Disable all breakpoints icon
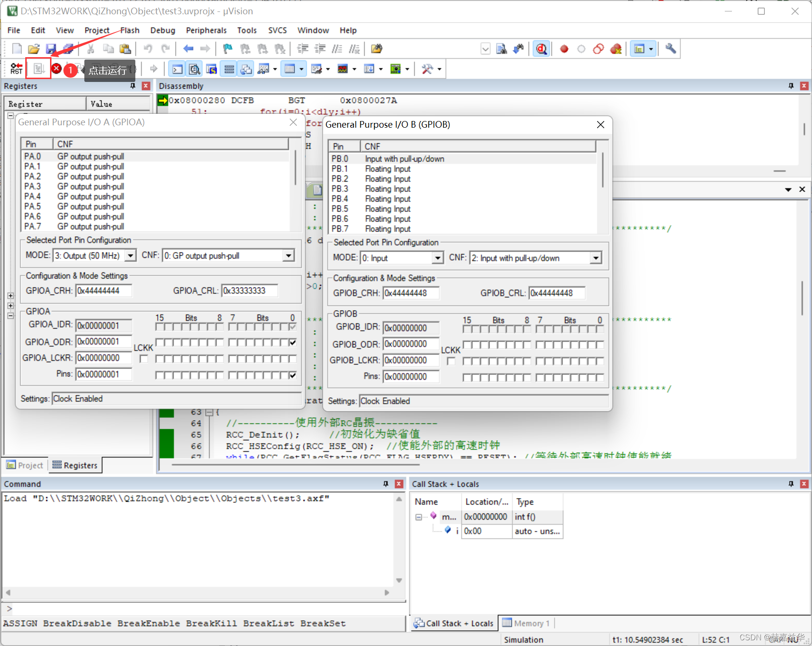This screenshot has width=812, height=646. click(599, 49)
